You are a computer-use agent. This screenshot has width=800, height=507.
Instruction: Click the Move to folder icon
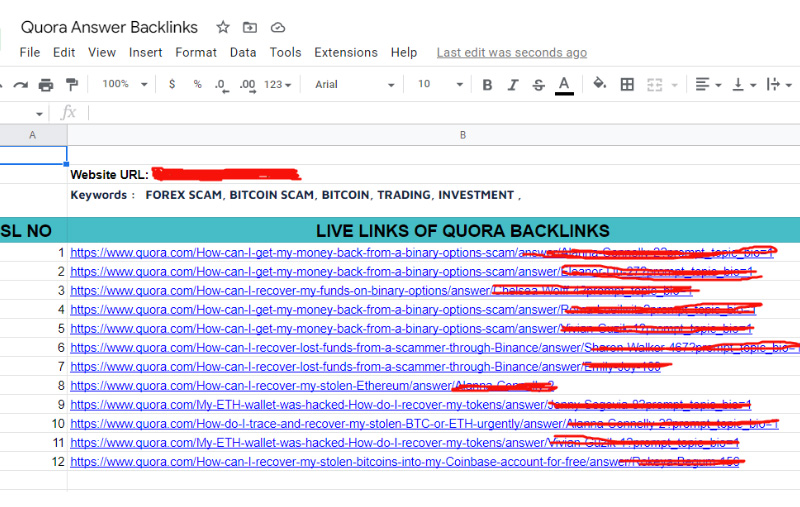coord(249,27)
